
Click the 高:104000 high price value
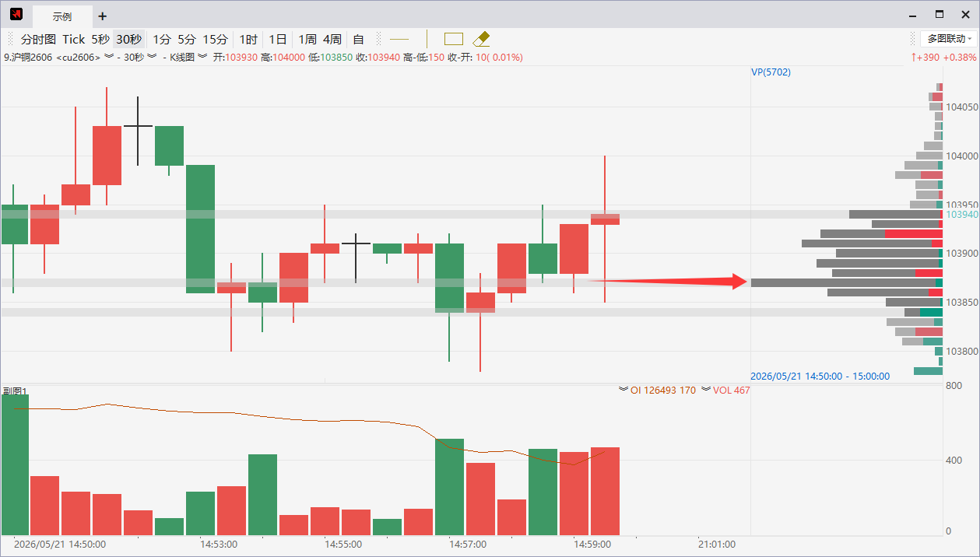pyautogui.click(x=283, y=58)
